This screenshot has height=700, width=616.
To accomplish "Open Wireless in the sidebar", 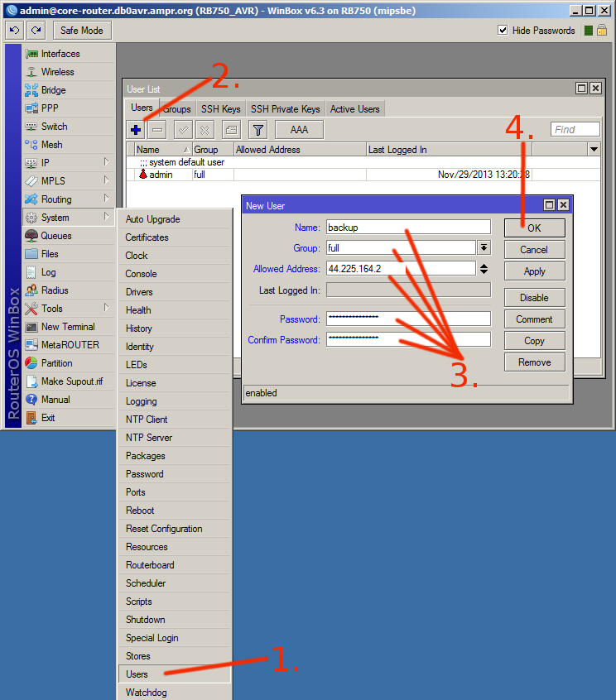I will (x=69, y=72).
